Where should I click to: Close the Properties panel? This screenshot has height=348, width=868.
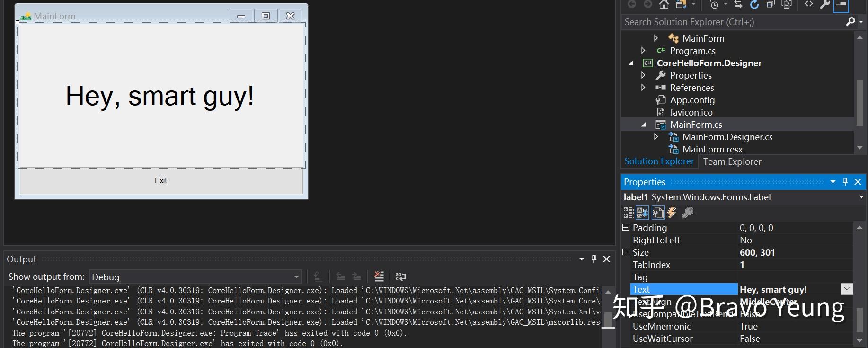[858, 182]
